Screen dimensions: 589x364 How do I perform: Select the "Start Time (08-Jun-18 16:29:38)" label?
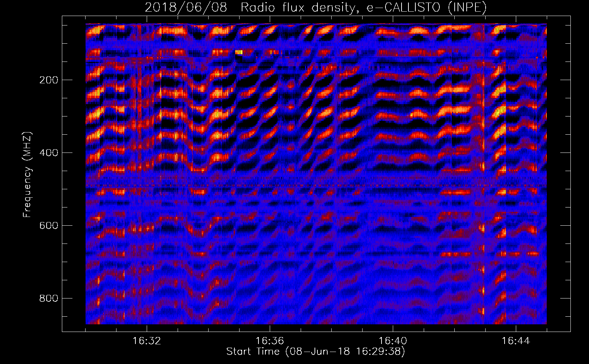316,352
